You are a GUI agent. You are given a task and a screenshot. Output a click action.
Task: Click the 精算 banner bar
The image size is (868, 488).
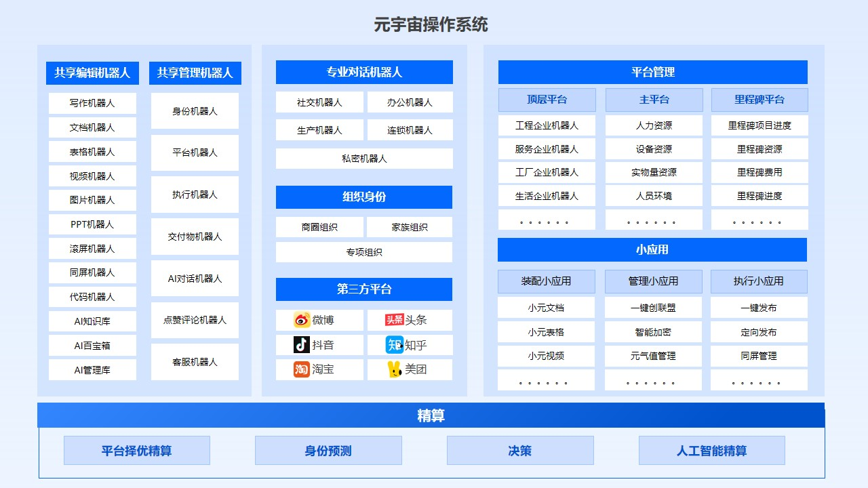[431, 415]
